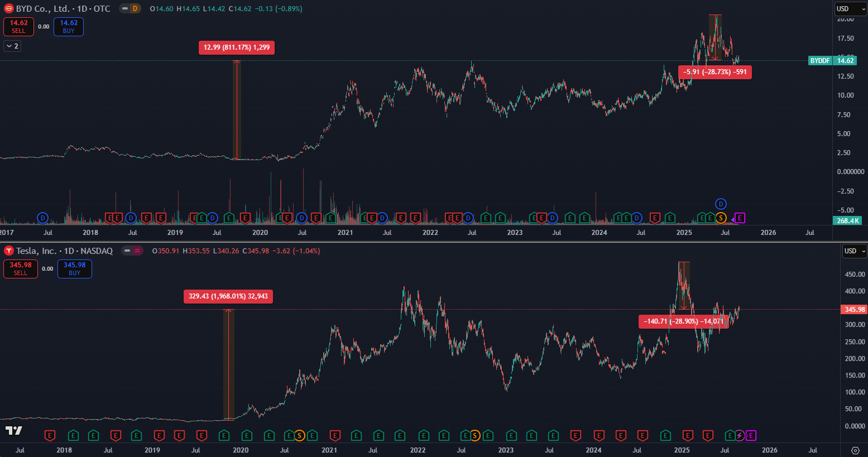
Task: Click the purple lightning news icon on Tesla chart
Action: point(740,435)
